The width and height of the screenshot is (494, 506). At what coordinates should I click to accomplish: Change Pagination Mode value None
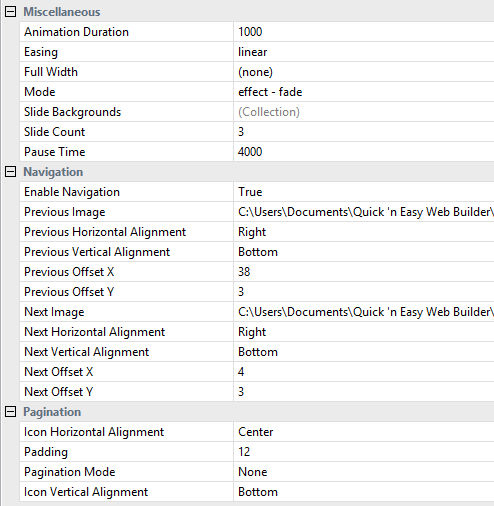click(364, 472)
